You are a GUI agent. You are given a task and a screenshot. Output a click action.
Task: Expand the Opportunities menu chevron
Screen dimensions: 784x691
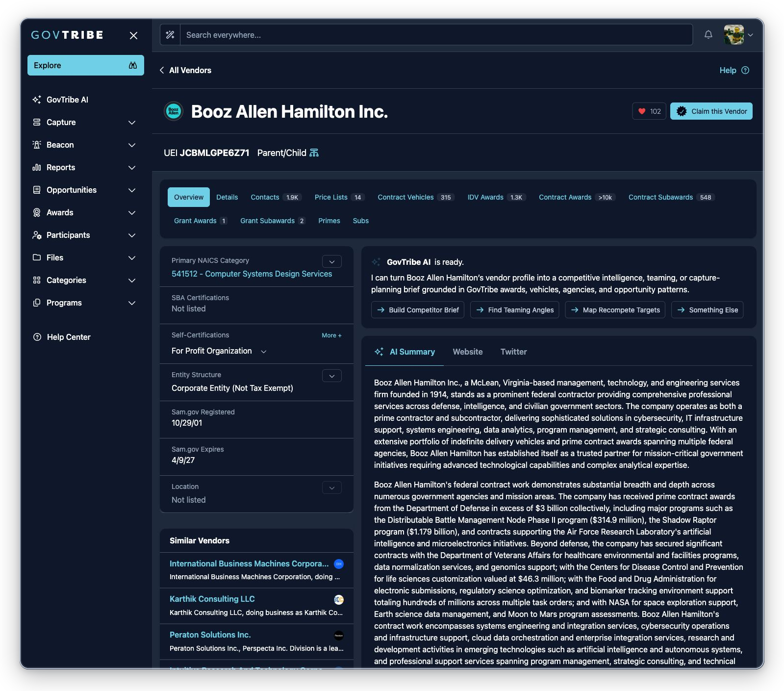click(132, 190)
